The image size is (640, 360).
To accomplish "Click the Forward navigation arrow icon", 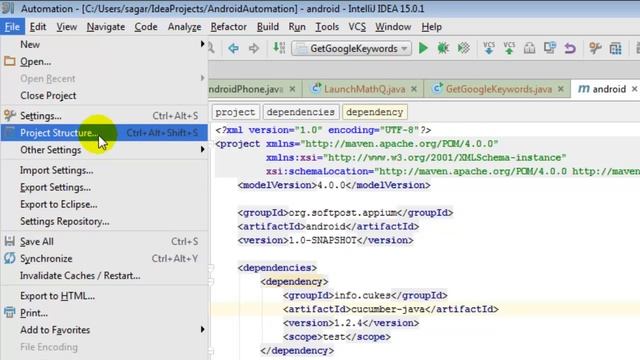I will click(x=253, y=49).
